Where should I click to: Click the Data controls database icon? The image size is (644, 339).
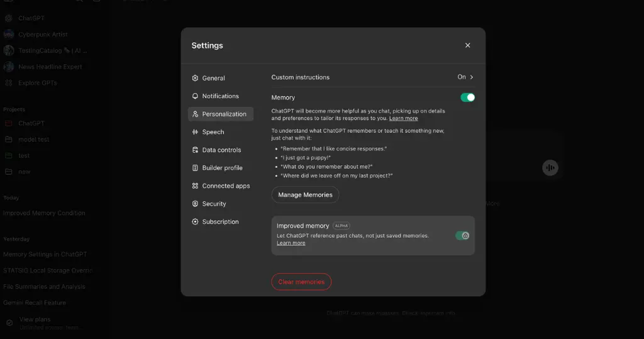click(x=195, y=150)
